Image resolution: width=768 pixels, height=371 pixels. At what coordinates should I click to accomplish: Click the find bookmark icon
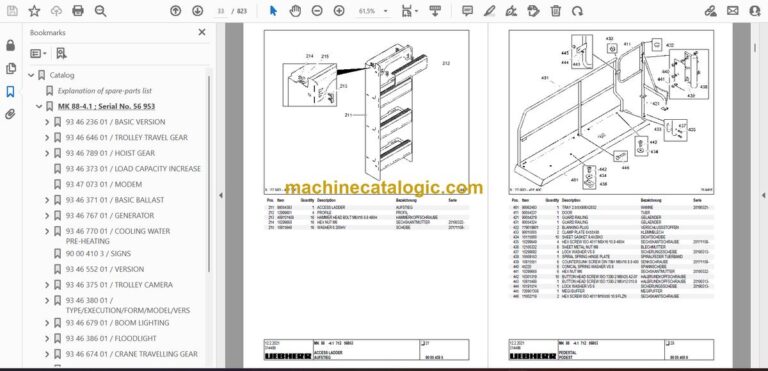point(61,53)
